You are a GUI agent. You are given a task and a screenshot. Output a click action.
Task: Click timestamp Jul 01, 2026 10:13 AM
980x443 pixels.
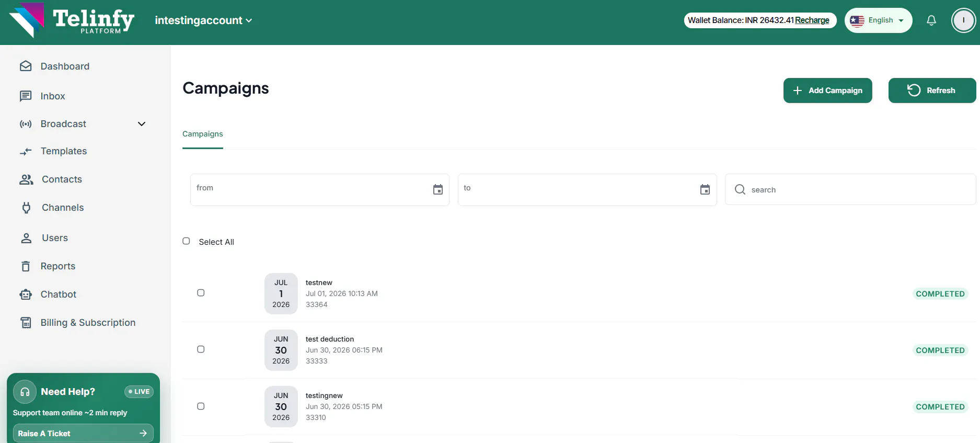pos(342,293)
